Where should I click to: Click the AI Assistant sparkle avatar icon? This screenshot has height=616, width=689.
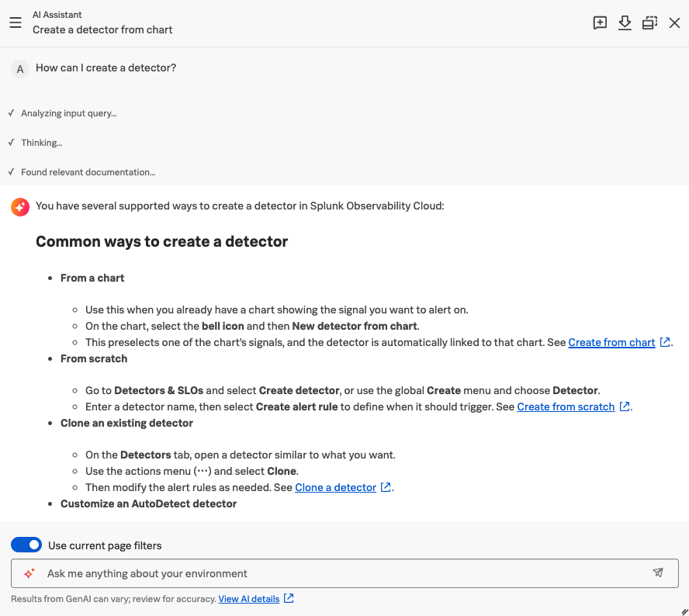pyautogui.click(x=20, y=207)
